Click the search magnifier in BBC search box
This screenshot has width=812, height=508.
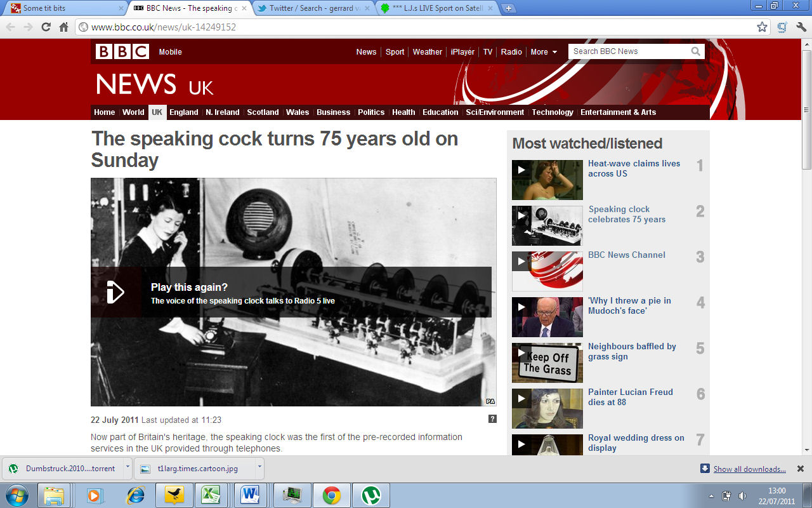(696, 51)
